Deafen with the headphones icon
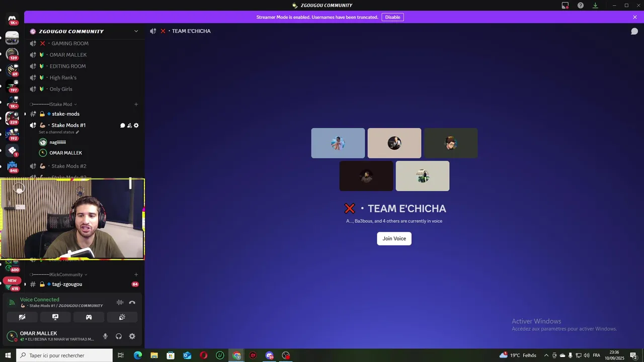This screenshot has width=644, height=362. click(119, 336)
